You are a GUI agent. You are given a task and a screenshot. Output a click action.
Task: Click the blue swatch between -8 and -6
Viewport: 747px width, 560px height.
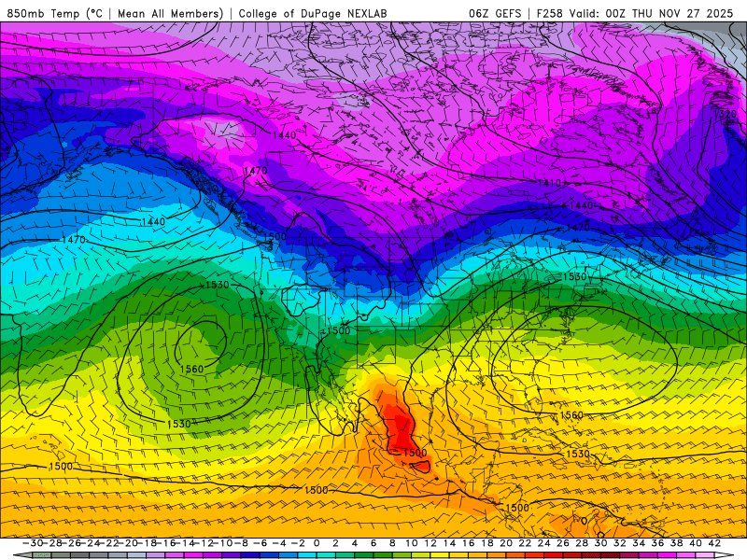[x=250, y=555]
